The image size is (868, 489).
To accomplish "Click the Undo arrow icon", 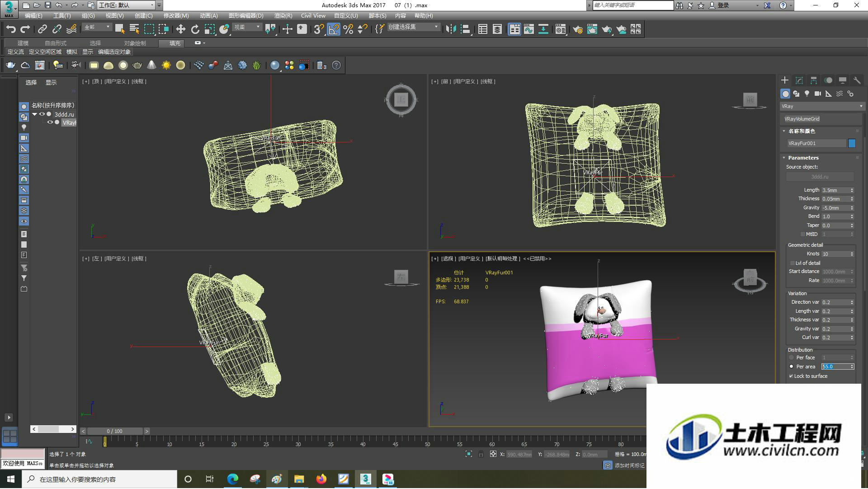I will [11, 29].
